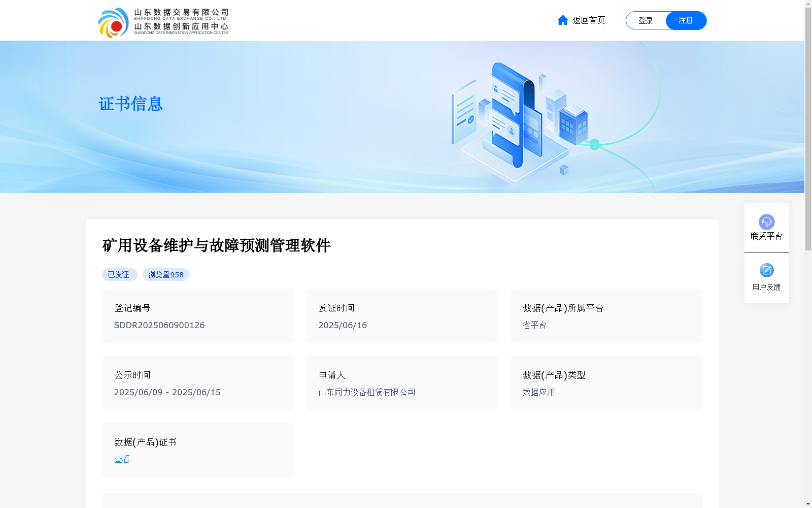Click the 已发证 status tag
The image size is (812, 508).
(x=119, y=275)
